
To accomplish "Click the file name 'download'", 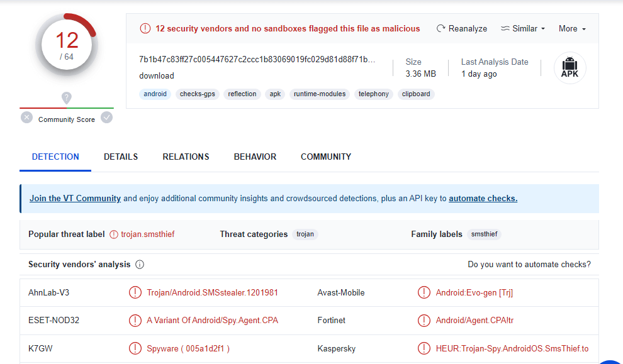I will click(157, 76).
